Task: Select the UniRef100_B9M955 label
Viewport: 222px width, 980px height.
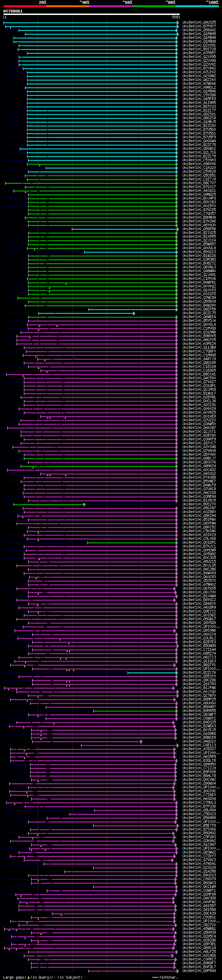Action: tap(199, 711)
